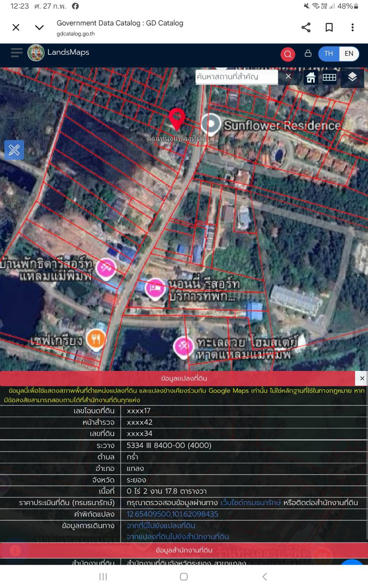Switch language to EN
Viewport: 368px width, 588px height.
click(x=349, y=54)
